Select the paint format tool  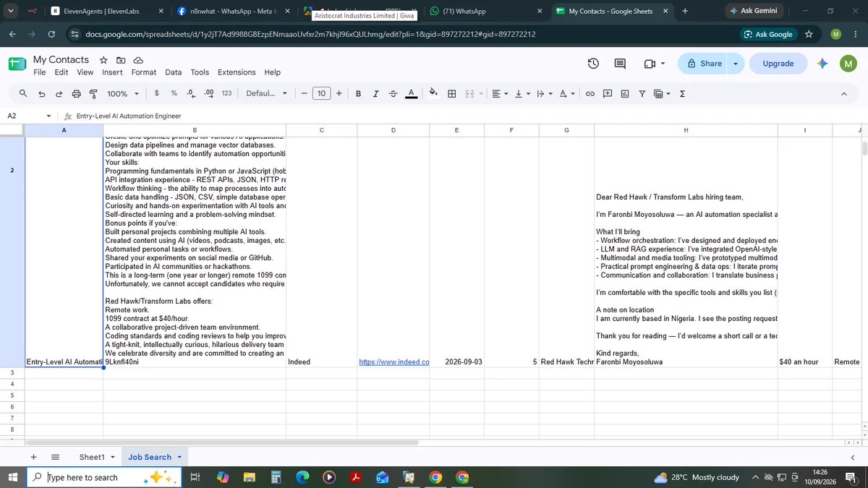pyautogui.click(x=93, y=93)
